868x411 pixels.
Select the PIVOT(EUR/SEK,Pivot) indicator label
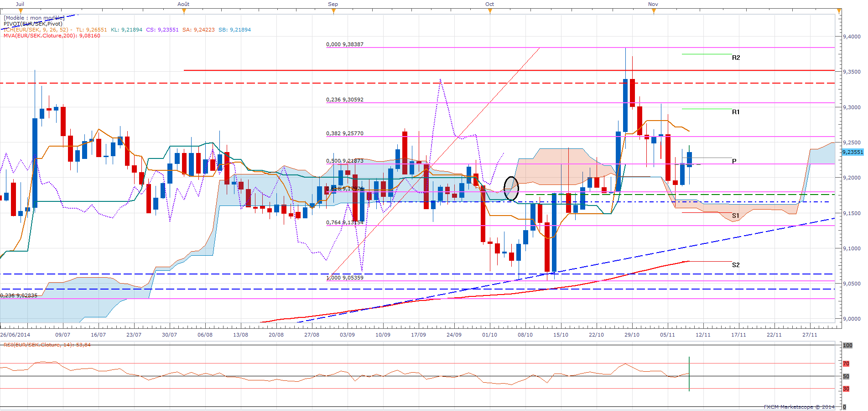click(33, 24)
